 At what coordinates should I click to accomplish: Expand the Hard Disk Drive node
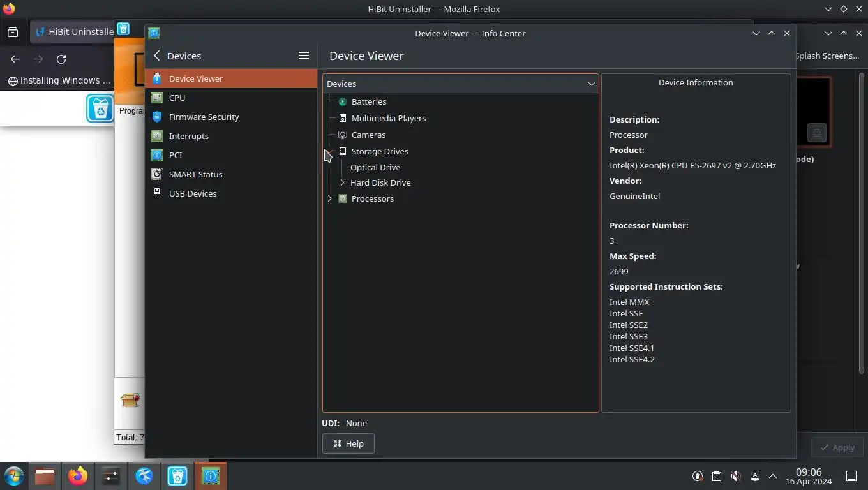(343, 182)
